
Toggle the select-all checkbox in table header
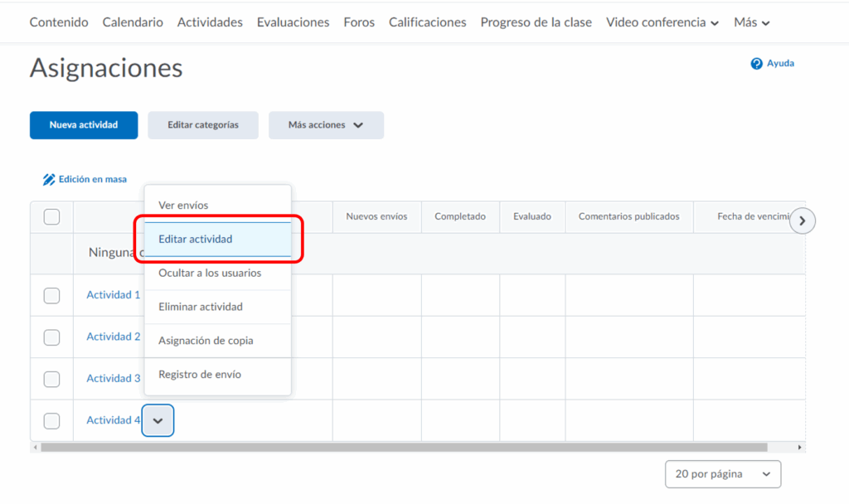(x=51, y=217)
